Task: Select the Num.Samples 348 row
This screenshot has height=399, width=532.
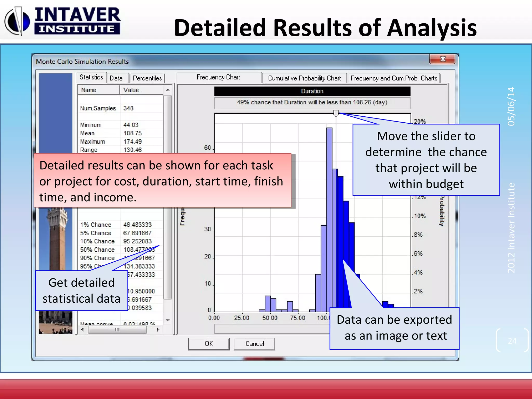Action: [121, 108]
